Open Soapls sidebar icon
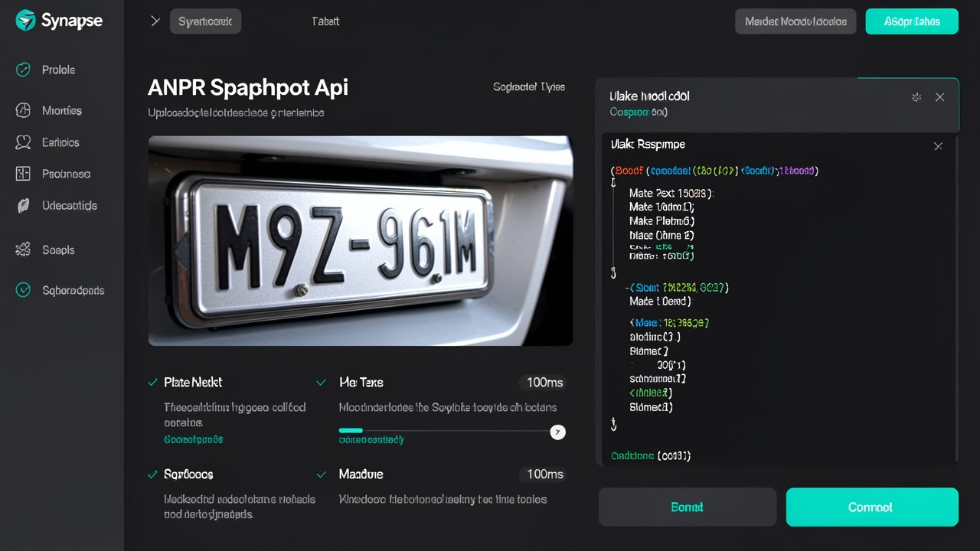980x551 pixels. coord(23,249)
